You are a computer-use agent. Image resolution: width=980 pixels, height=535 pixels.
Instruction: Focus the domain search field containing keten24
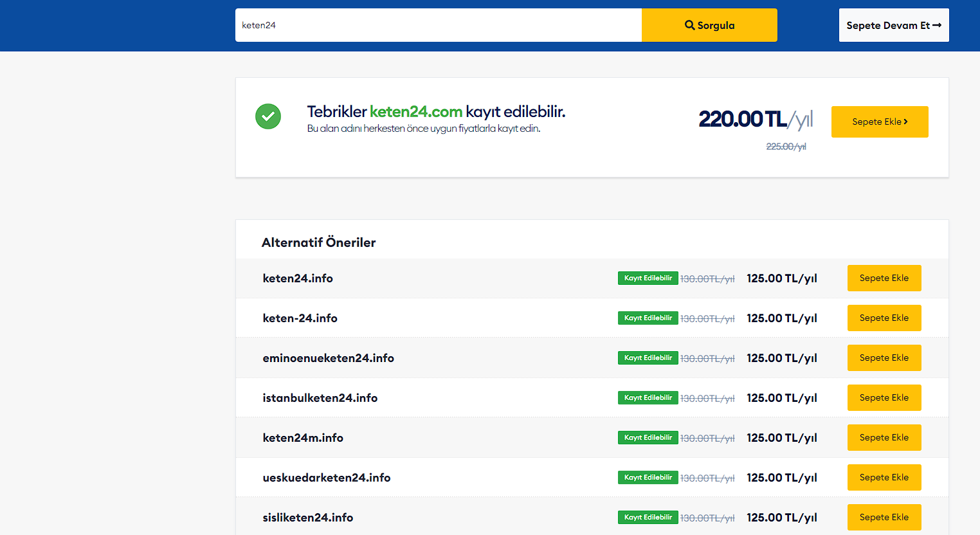coord(437,25)
